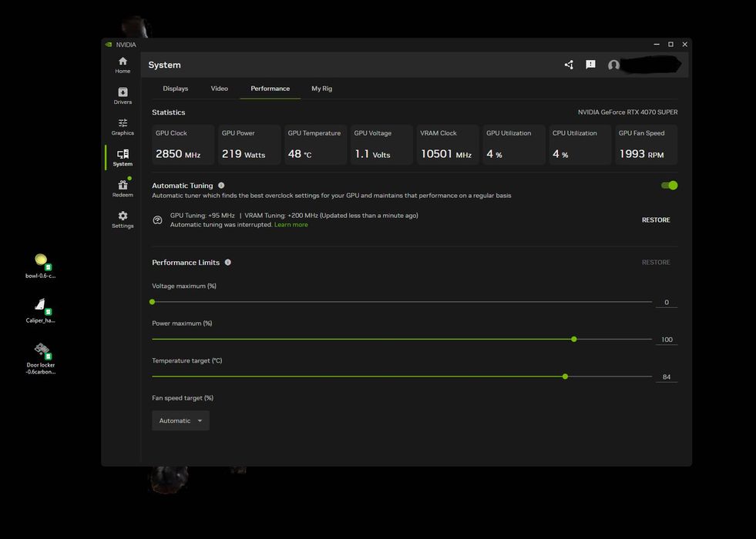The image size is (756, 539).
Task: Open the Fan speed target dropdown
Action: 180,420
